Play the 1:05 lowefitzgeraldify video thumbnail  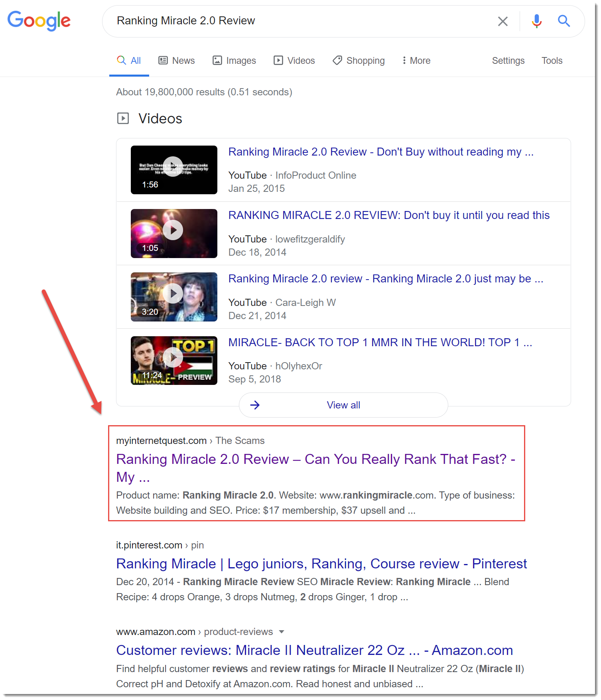[174, 233]
